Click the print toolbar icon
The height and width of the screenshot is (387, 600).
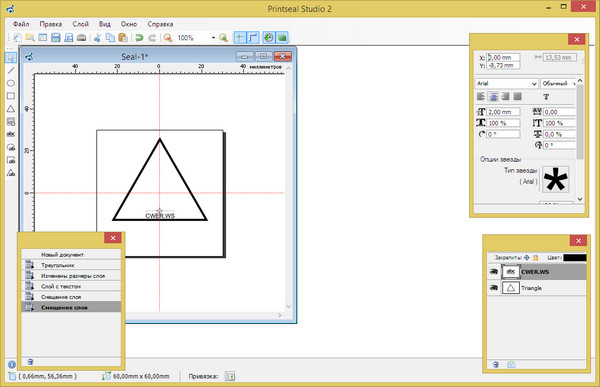[82, 38]
